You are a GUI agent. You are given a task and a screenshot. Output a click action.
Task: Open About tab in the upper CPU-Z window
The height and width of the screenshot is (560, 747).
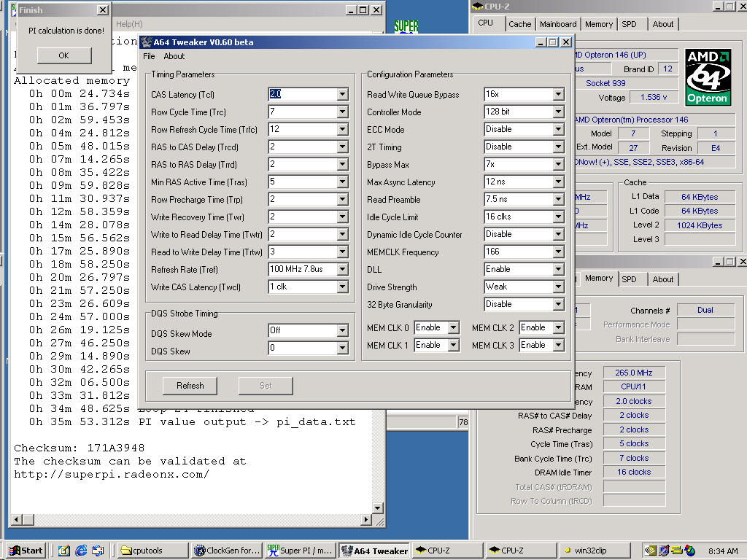663,24
